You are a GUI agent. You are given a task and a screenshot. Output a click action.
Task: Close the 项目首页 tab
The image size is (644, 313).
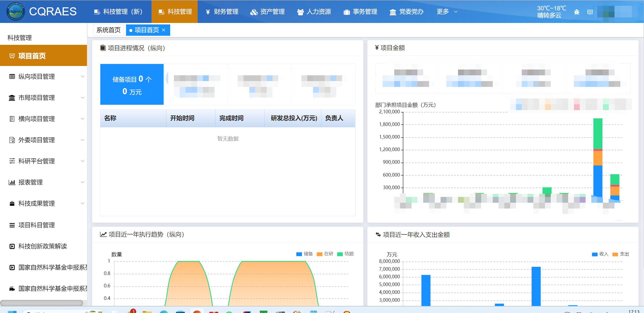click(164, 30)
